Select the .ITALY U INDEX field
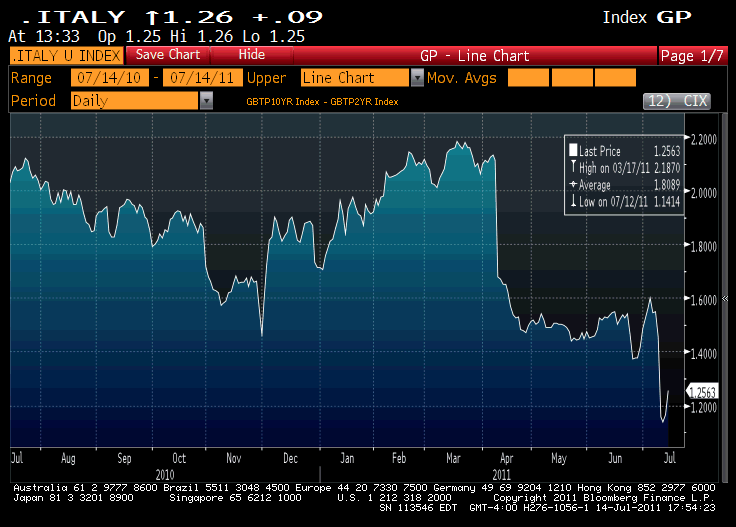This screenshot has height=527, width=736. (x=67, y=55)
